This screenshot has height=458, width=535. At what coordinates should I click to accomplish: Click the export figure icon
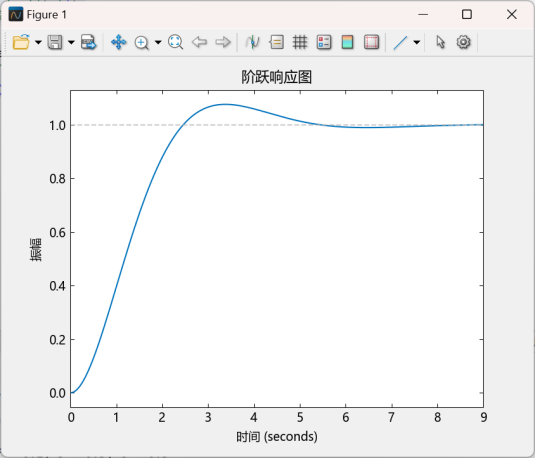pyautogui.click(x=89, y=42)
